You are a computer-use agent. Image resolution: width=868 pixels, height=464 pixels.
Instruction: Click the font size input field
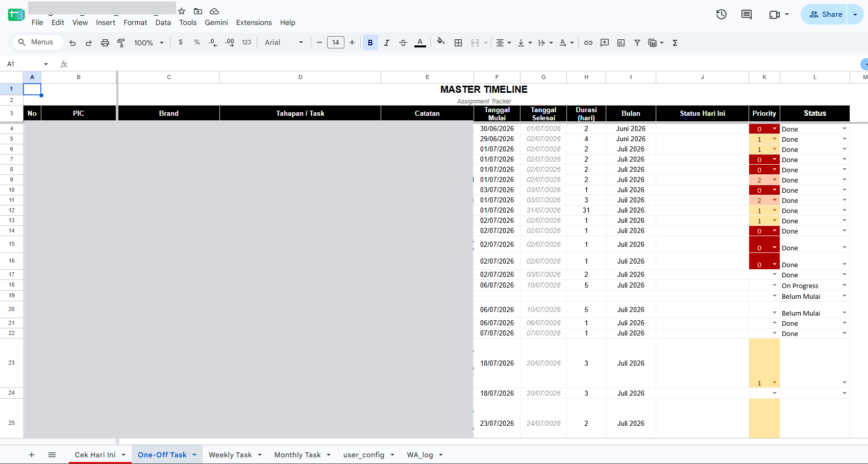click(x=336, y=43)
